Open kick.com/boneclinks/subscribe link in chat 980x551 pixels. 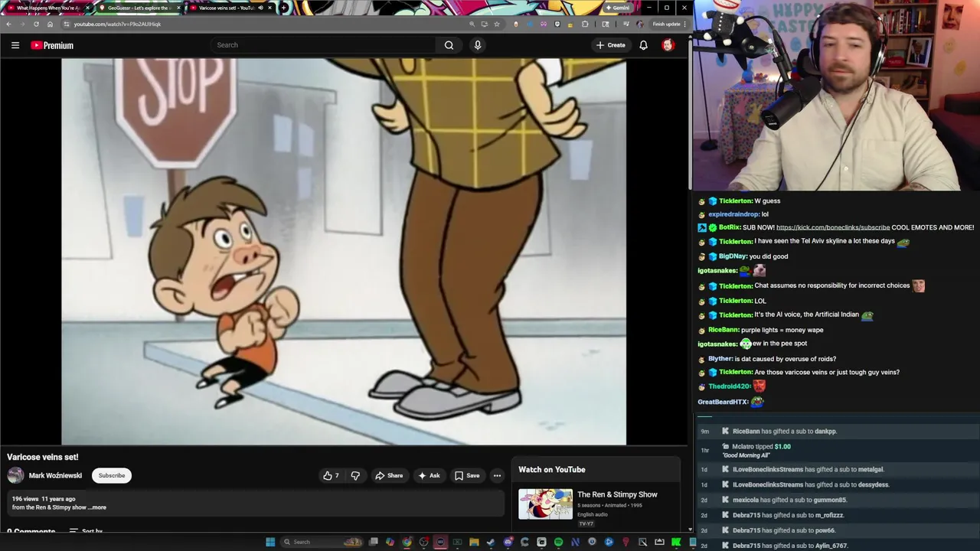(x=833, y=227)
